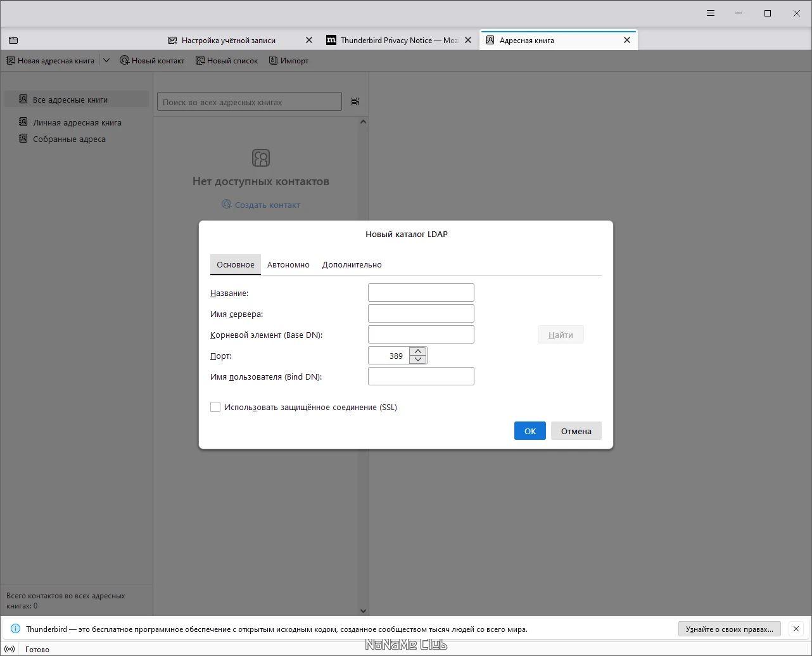Click the New contact toolbar button
The image size is (812, 656).
coord(152,60)
